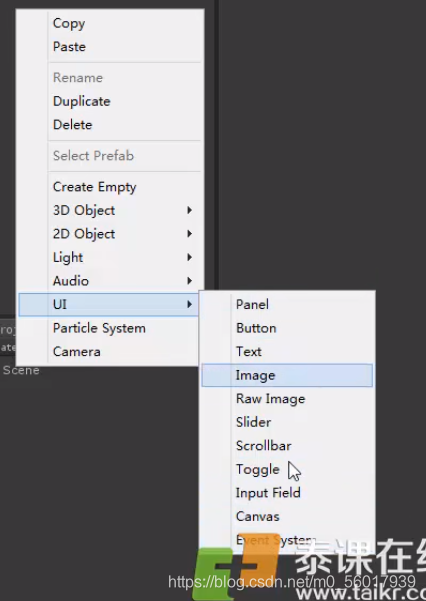
Task: Click the highlighted UI menu item
Action: pos(109,304)
